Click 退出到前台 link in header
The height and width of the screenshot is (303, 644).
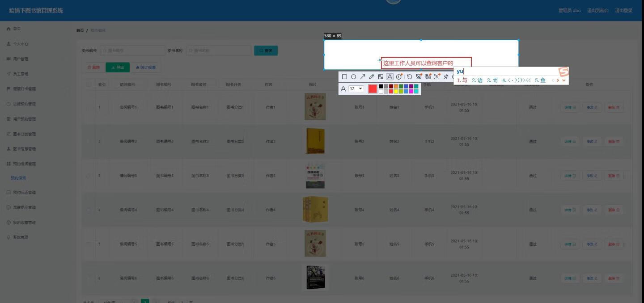tap(598, 10)
